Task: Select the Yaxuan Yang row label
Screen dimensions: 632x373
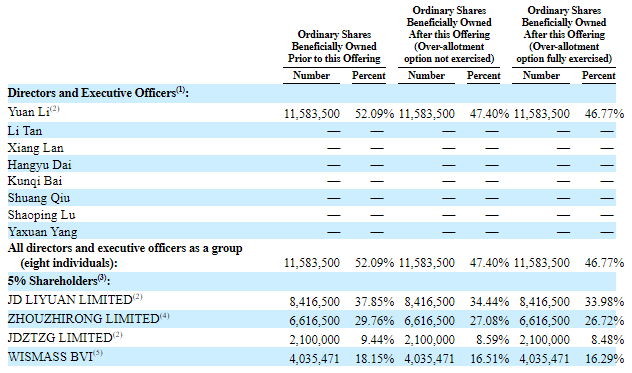Action: tap(42, 232)
